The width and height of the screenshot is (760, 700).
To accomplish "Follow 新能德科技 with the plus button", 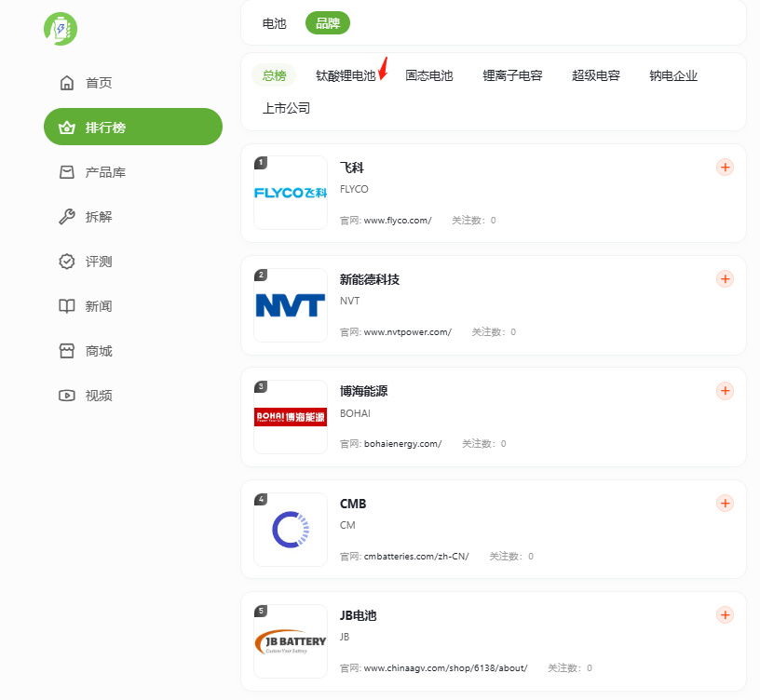I will click(725, 279).
